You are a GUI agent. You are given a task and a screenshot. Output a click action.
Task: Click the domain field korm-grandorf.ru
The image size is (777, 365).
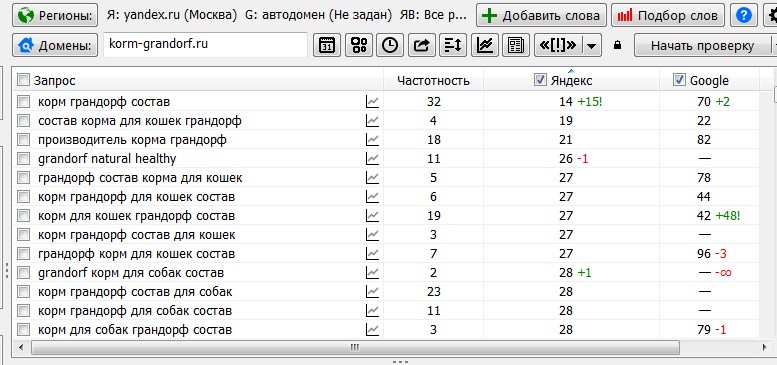[206, 45]
